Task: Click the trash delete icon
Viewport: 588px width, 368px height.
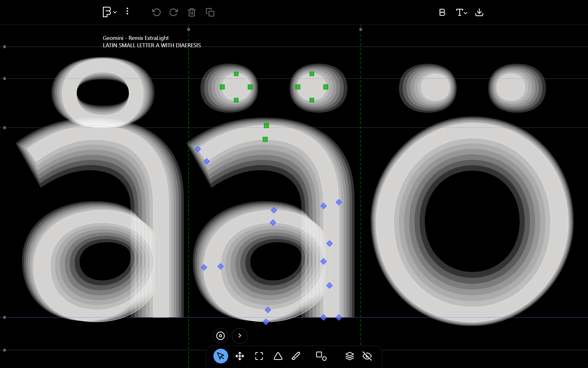Action: pyautogui.click(x=192, y=12)
